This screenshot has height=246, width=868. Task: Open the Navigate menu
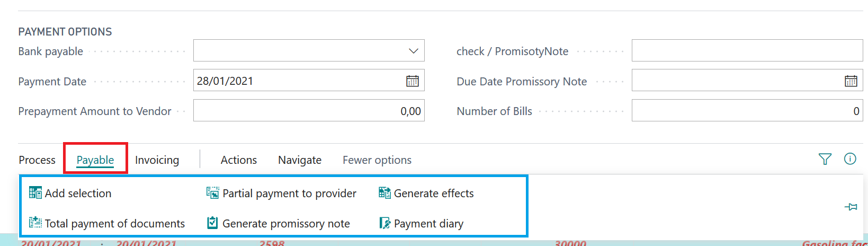[x=300, y=160]
